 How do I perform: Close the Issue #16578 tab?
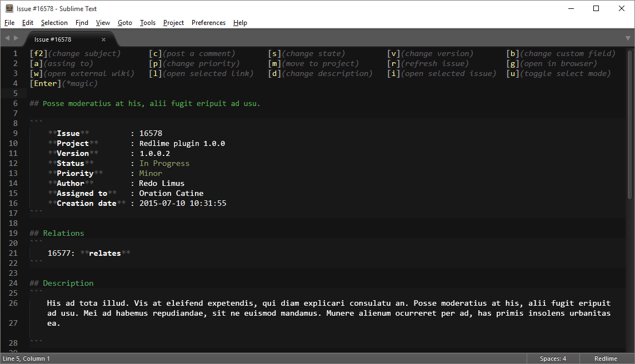[x=103, y=39]
